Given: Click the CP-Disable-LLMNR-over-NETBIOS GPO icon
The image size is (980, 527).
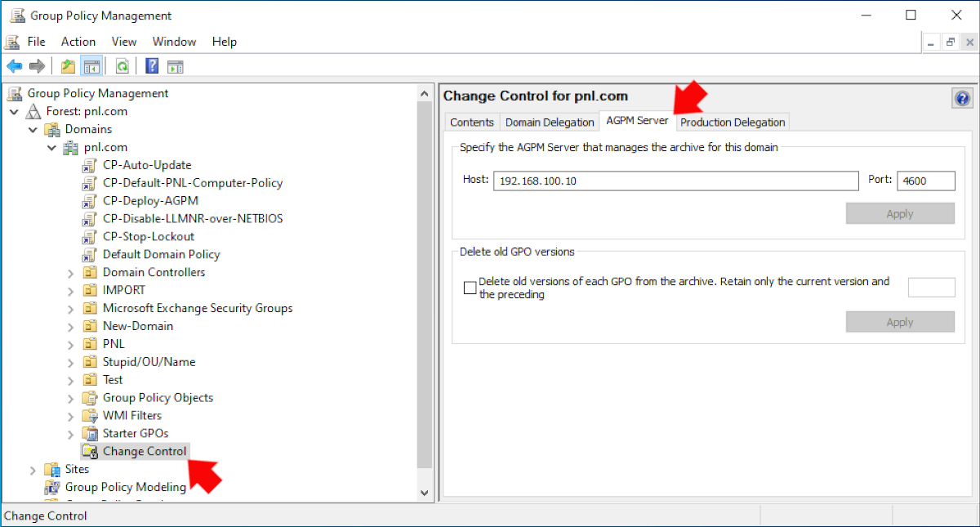Looking at the screenshot, I should point(91,219).
